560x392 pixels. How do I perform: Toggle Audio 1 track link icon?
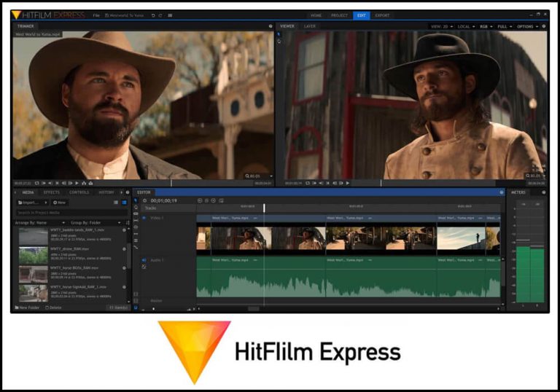coord(144,267)
